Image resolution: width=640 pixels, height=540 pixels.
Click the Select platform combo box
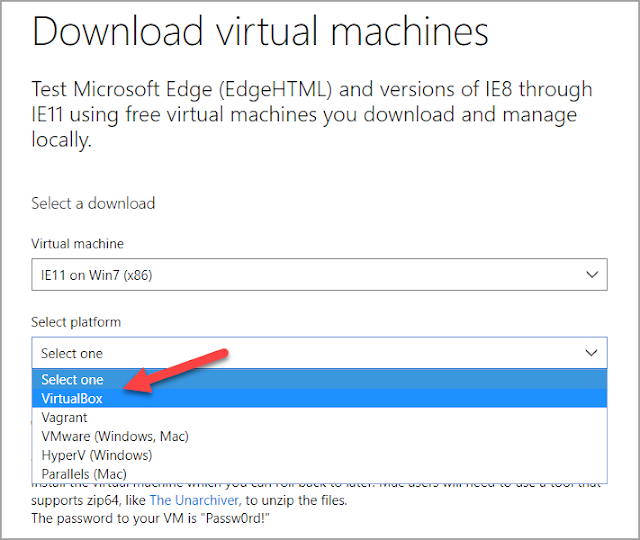tap(319, 353)
